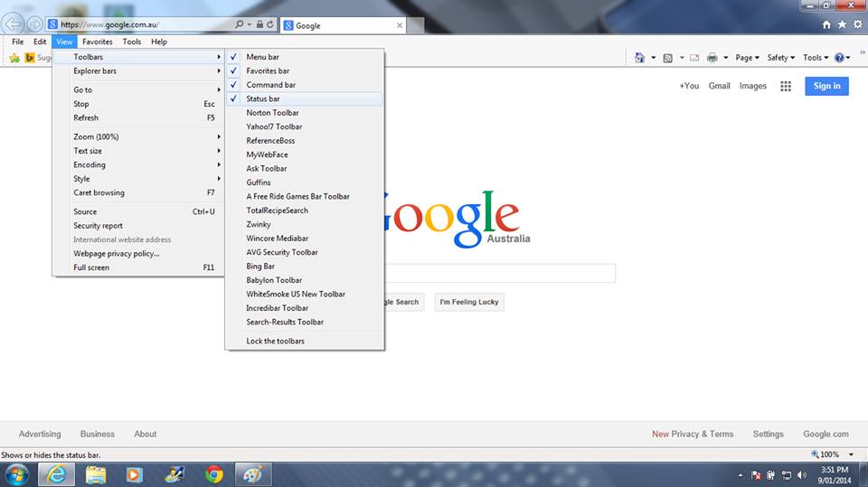Expand the Style submenu
The image size is (868, 487).
(x=138, y=179)
